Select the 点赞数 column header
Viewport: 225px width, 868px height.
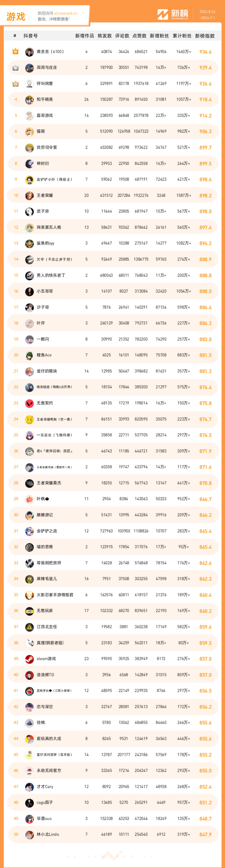(x=140, y=36)
